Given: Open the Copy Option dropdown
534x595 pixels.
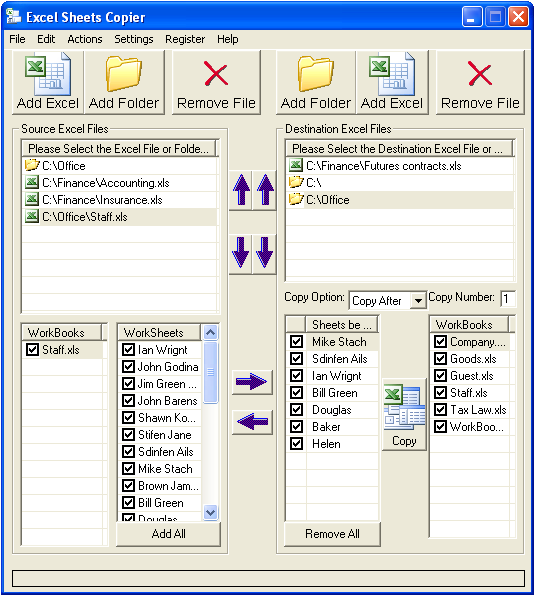Looking at the screenshot, I should coord(418,301).
